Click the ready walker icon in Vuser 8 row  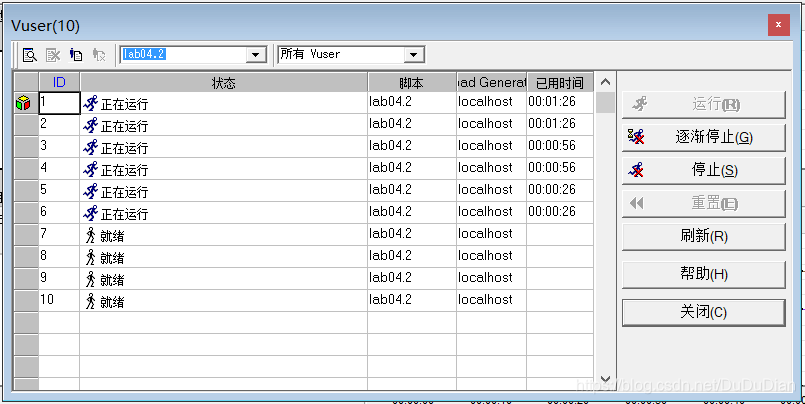pyautogui.click(x=90, y=258)
